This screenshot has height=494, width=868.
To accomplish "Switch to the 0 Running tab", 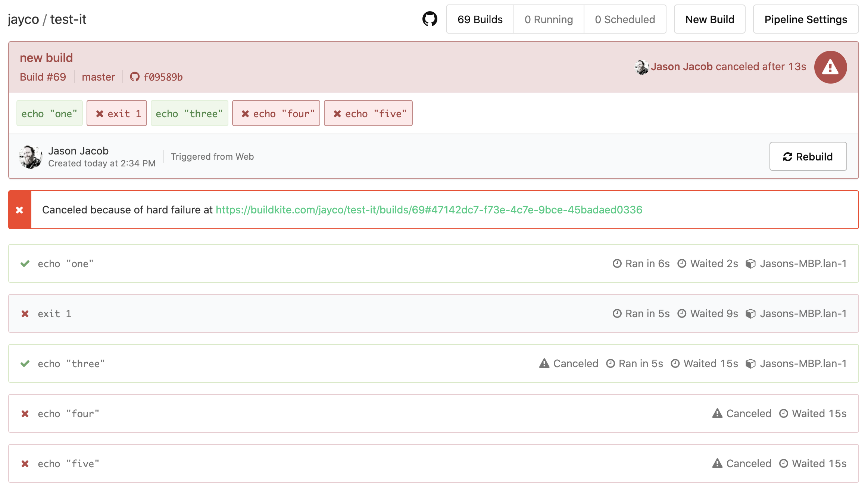I will [549, 19].
